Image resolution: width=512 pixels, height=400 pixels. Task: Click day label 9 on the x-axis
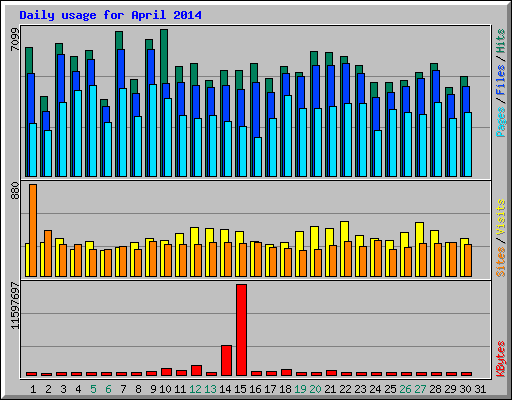pyautogui.click(x=153, y=389)
